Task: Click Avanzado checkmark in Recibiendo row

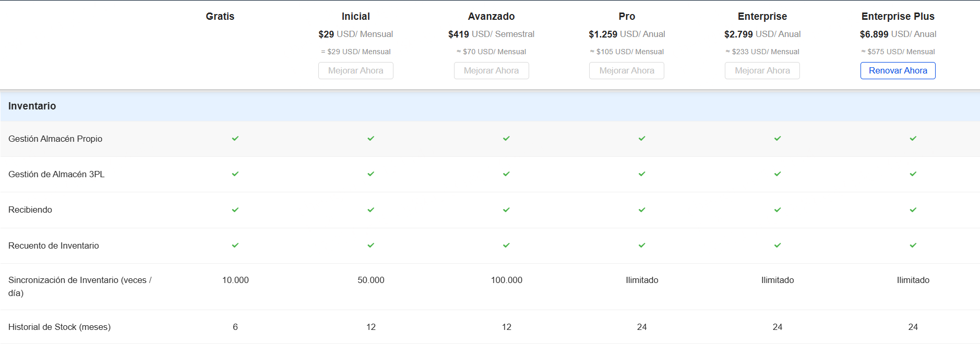Action: pyautogui.click(x=506, y=210)
